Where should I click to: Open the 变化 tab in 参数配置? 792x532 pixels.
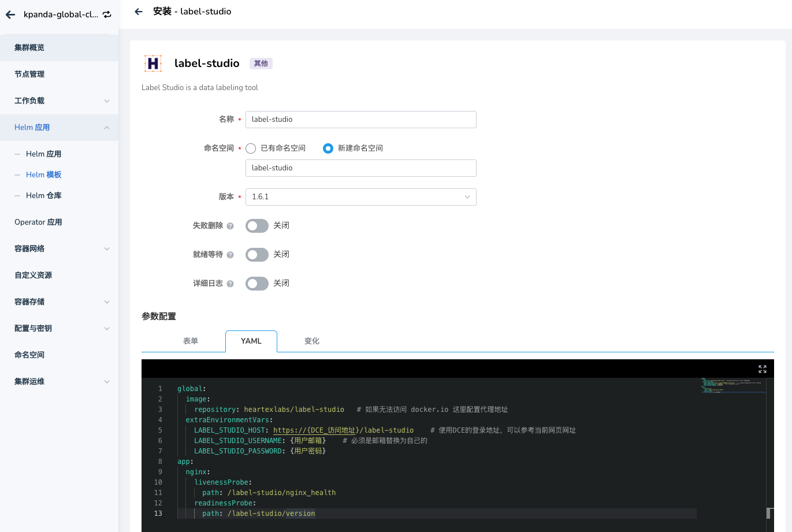[311, 341]
